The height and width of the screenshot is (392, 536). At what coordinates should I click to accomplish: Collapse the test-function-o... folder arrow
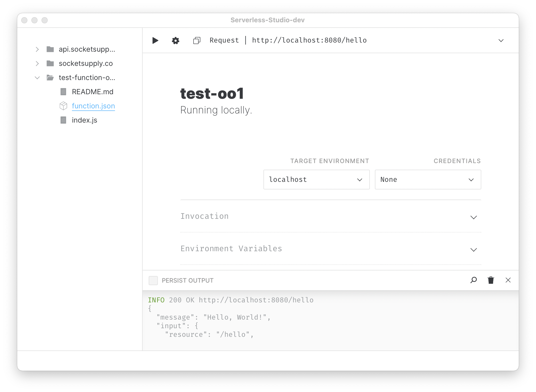(37, 77)
